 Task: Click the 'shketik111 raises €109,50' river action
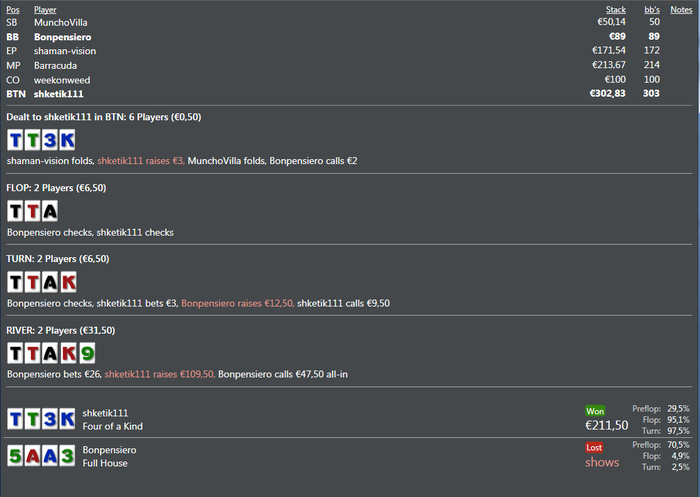click(158, 374)
